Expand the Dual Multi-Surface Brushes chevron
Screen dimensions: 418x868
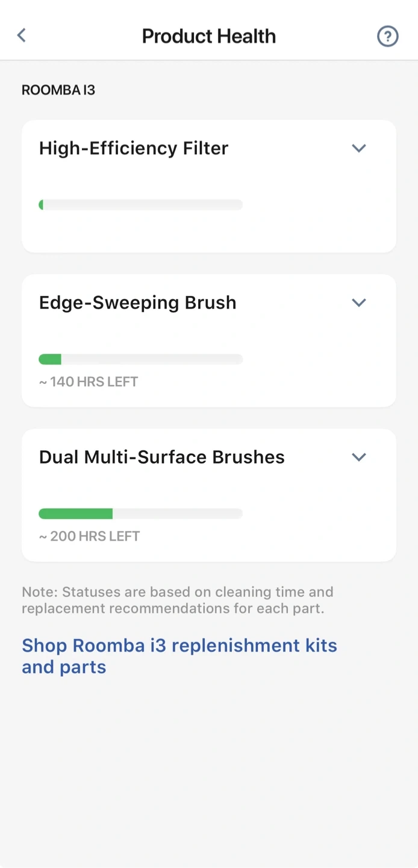point(359,457)
